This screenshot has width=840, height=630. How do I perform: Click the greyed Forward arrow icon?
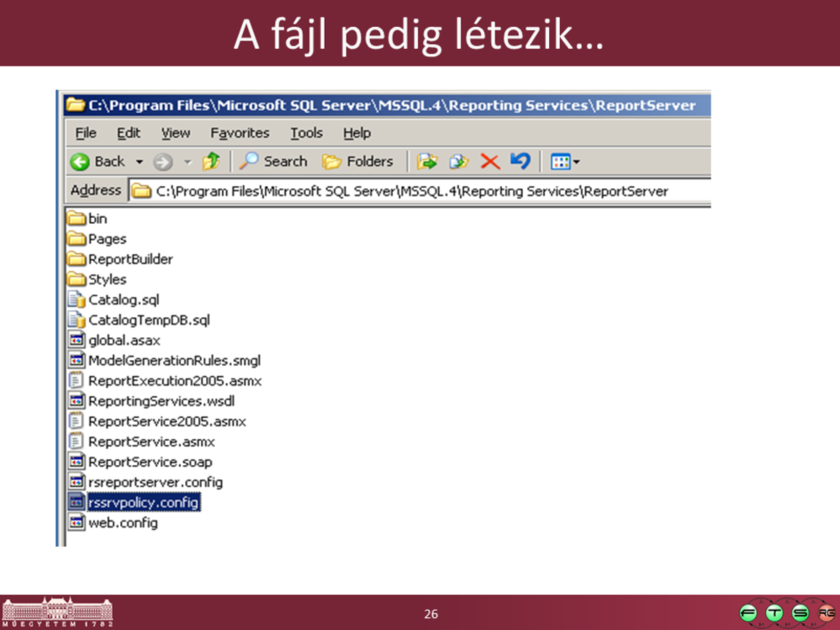pyautogui.click(x=163, y=161)
